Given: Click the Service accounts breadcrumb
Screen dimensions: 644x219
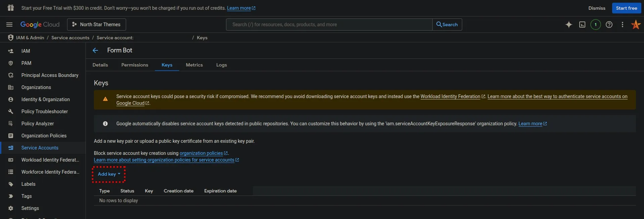Looking at the screenshot, I should click(70, 38).
